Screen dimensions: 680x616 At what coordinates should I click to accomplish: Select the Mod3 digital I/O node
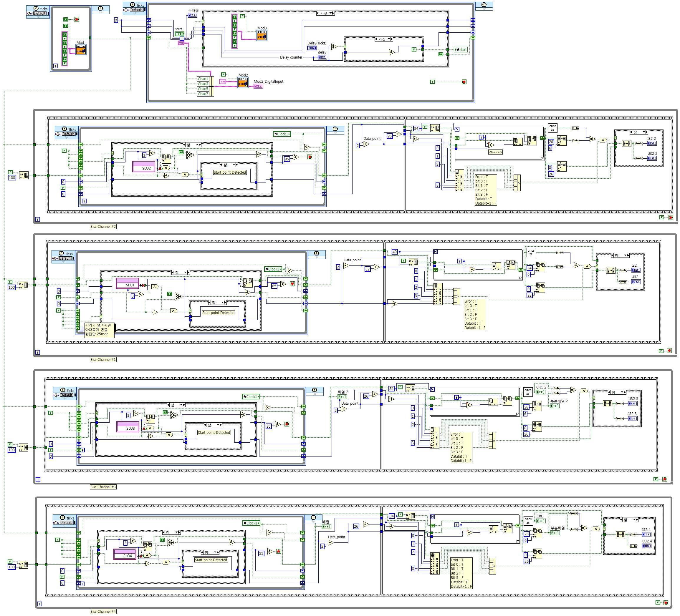coord(262,35)
